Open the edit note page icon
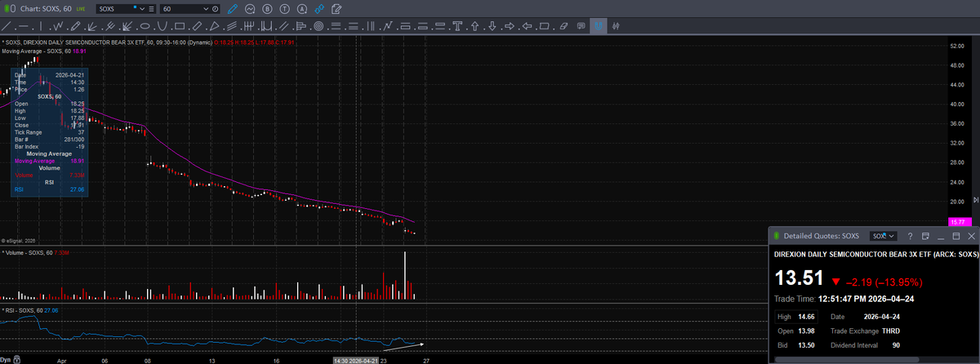 337,8
